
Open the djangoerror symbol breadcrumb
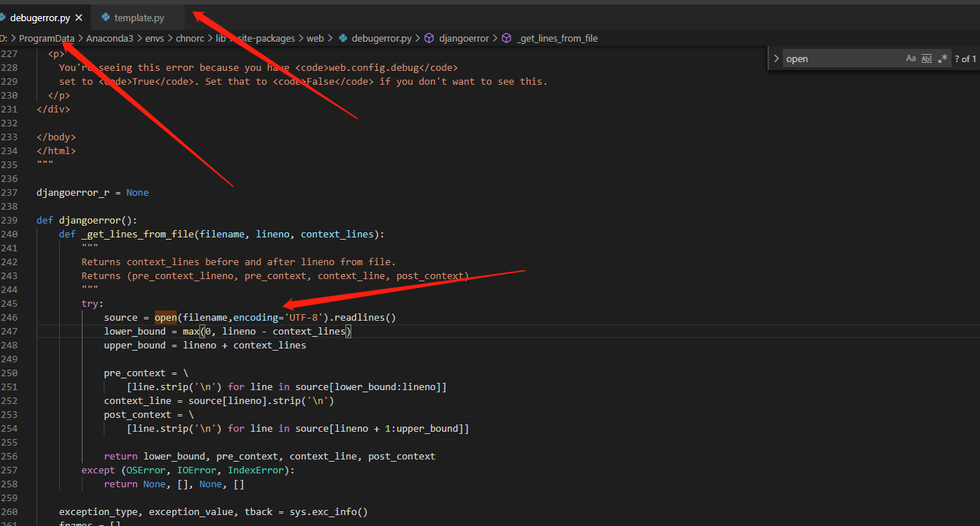(464, 38)
